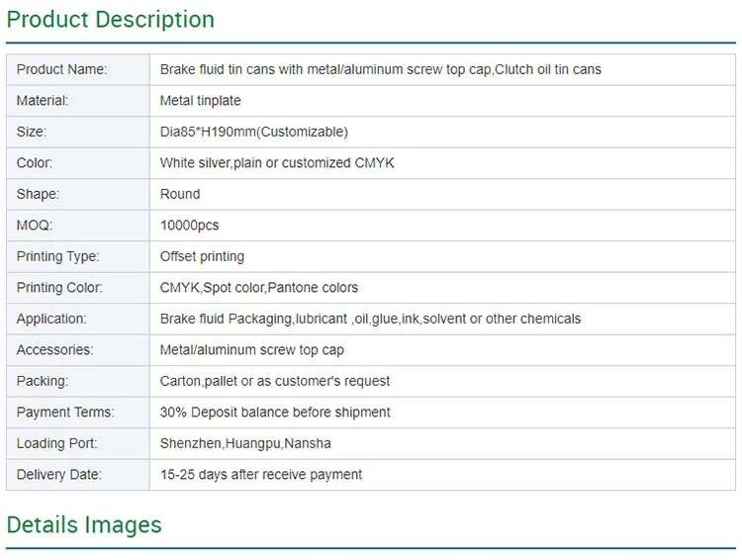
Task: Click the Offset printing value
Action: tap(202, 256)
